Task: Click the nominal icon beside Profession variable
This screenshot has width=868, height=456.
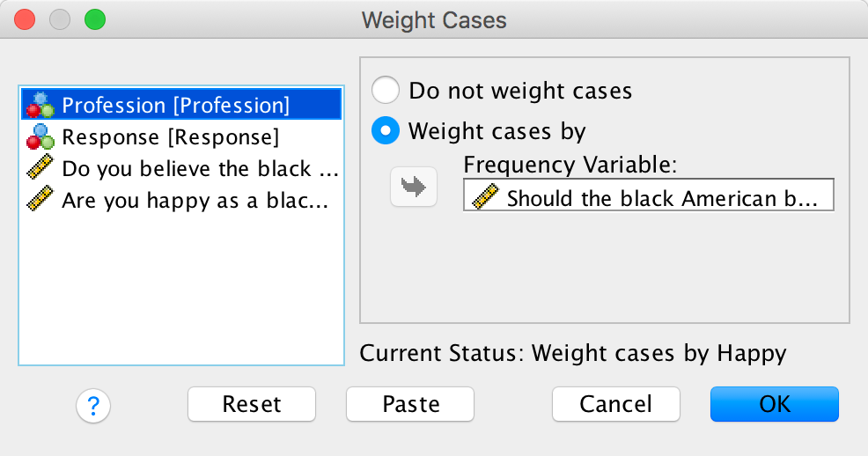Action: click(x=40, y=106)
